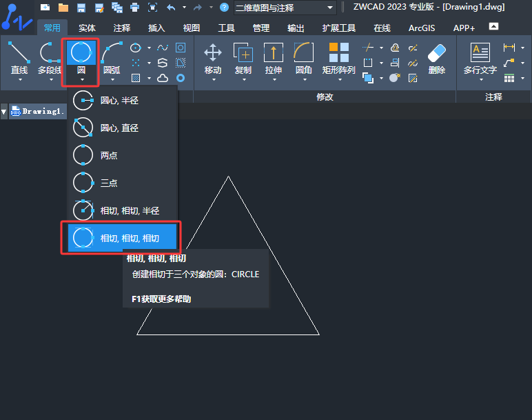This screenshot has height=420, width=532.
Task: Expand the linear dimension dropdown arrow
Action: (522, 48)
